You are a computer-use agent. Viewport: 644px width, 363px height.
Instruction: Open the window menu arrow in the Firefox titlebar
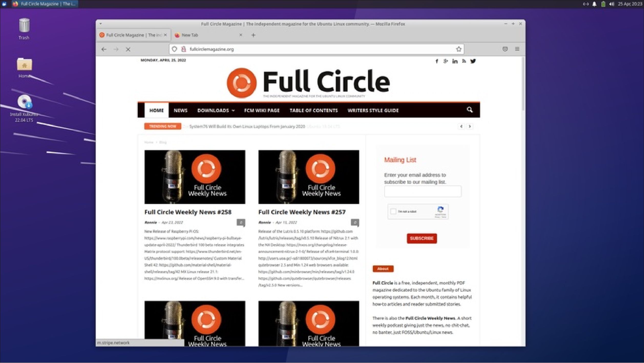coord(101,24)
